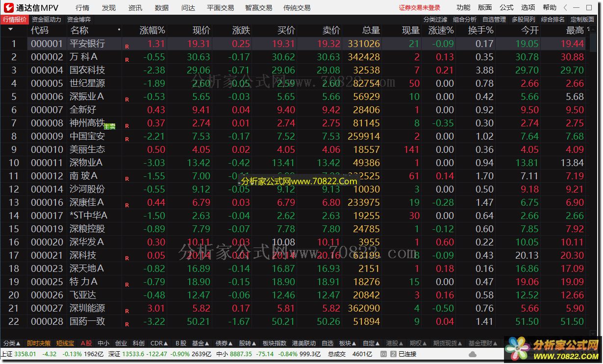This screenshot has width=603, height=364.
Task: Open the 行情 menu
Action: pos(82,8)
